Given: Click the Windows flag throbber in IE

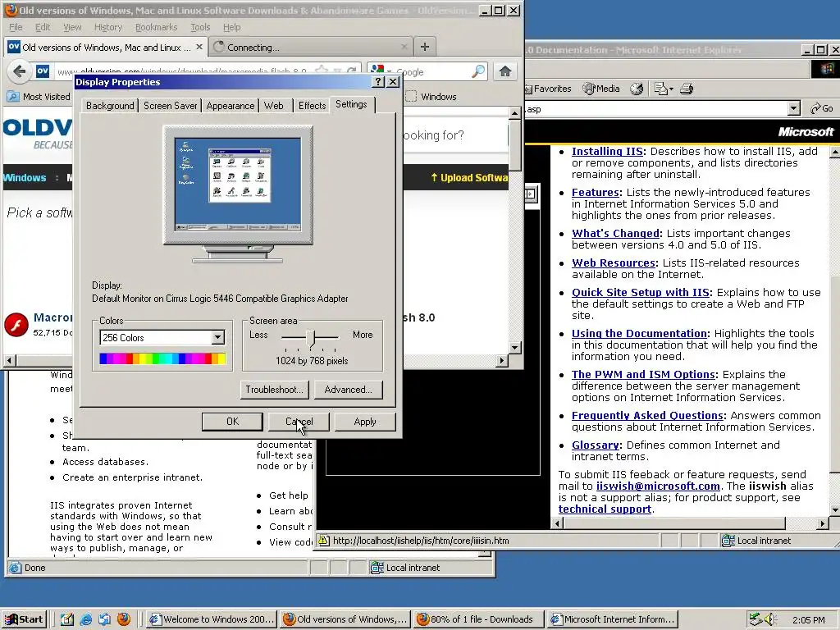Looking at the screenshot, I should click(826, 69).
